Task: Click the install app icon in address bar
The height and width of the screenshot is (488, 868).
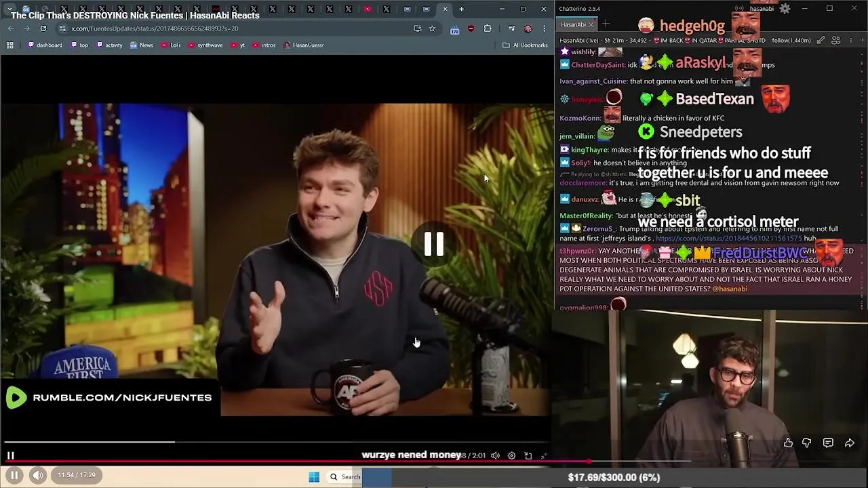Action: pyautogui.click(x=417, y=28)
